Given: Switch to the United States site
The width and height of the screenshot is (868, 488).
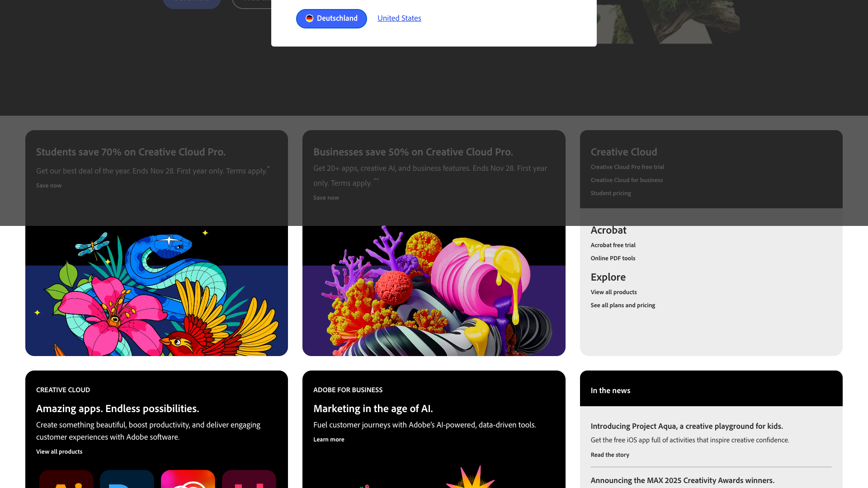Looking at the screenshot, I should tap(399, 18).
